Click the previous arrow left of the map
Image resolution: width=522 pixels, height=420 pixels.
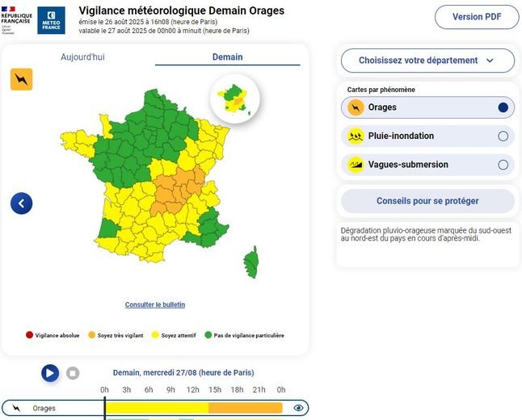click(22, 204)
